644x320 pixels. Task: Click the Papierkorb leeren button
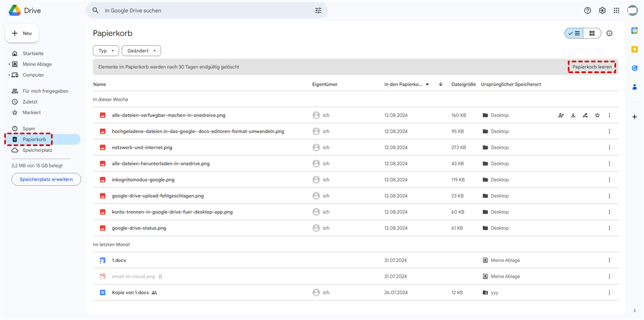[591, 67]
